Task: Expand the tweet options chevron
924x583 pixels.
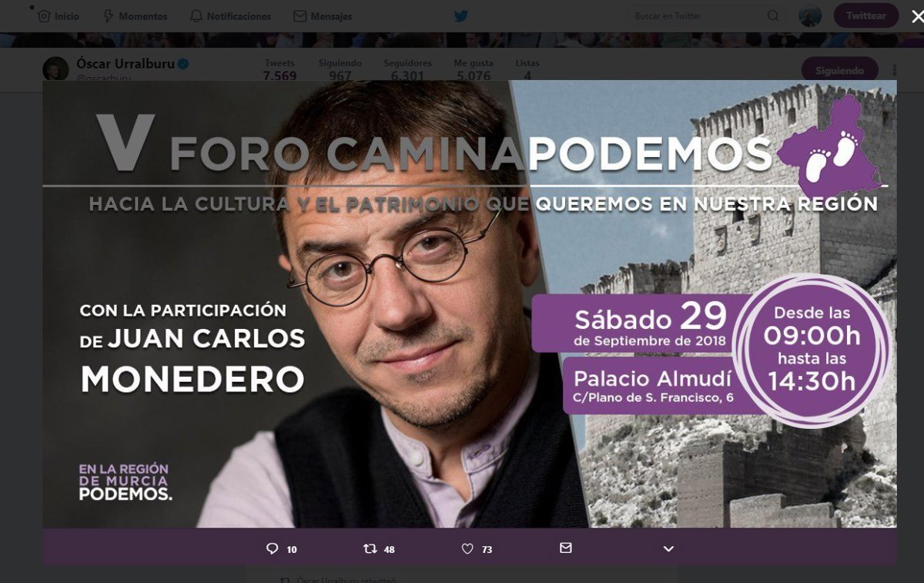Action: (x=668, y=548)
